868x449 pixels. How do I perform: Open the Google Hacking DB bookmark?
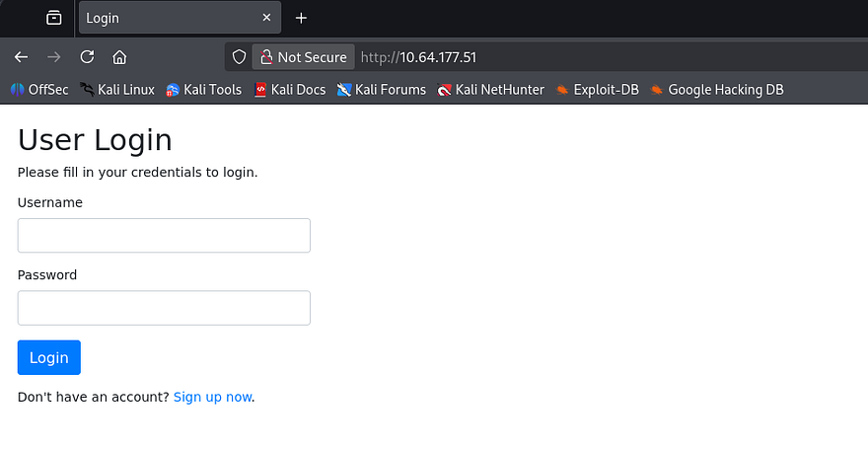point(717,90)
